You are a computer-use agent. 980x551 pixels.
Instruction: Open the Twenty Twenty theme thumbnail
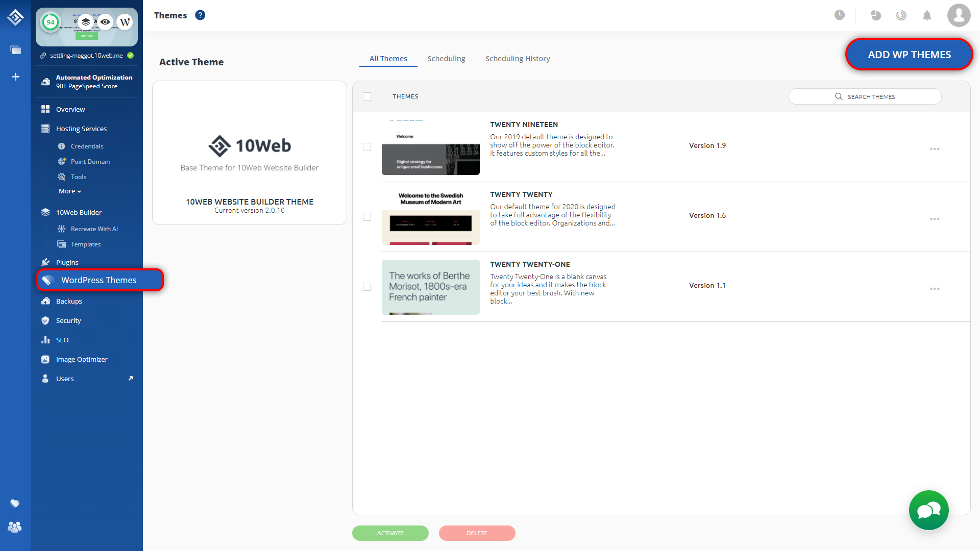(431, 217)
